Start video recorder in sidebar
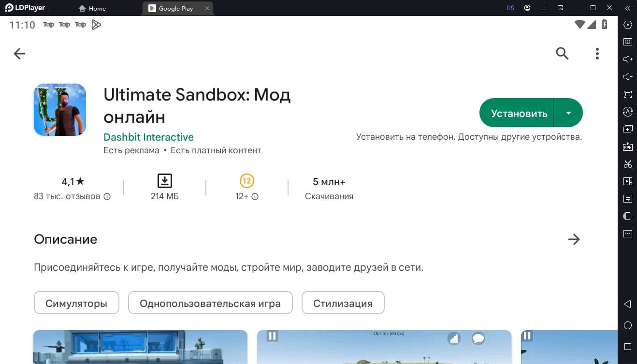Screen dimensions: 637x364 tap(628, 181)
